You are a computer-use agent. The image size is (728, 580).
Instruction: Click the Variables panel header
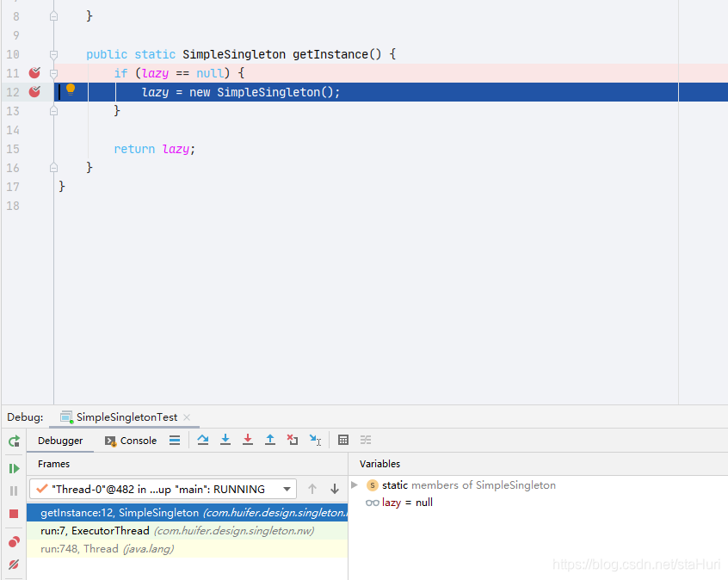[379, 464]
